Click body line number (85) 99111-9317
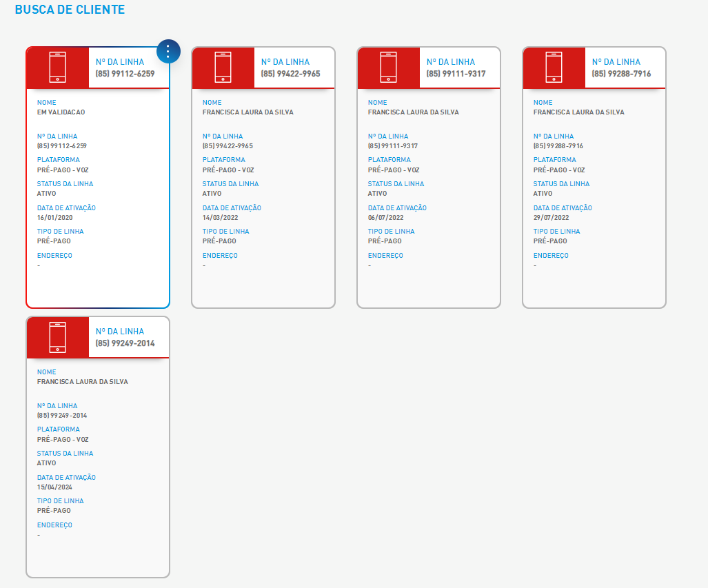 393,146
